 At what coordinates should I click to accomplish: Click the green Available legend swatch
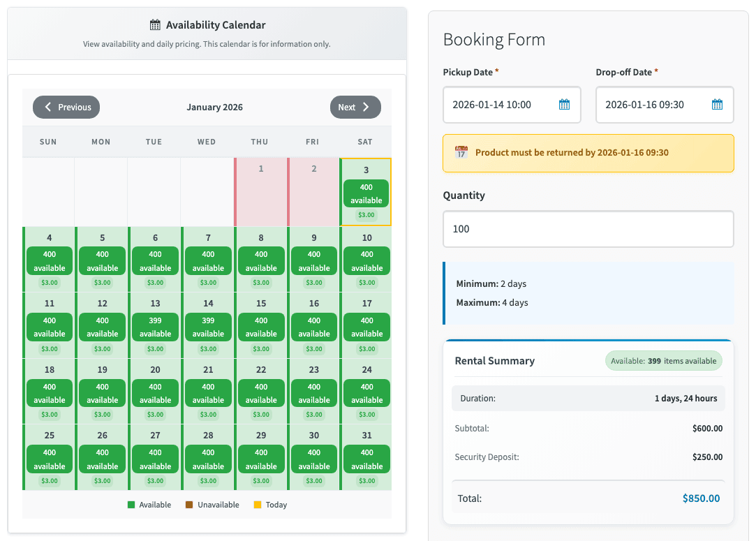click(x=131, y=505)
